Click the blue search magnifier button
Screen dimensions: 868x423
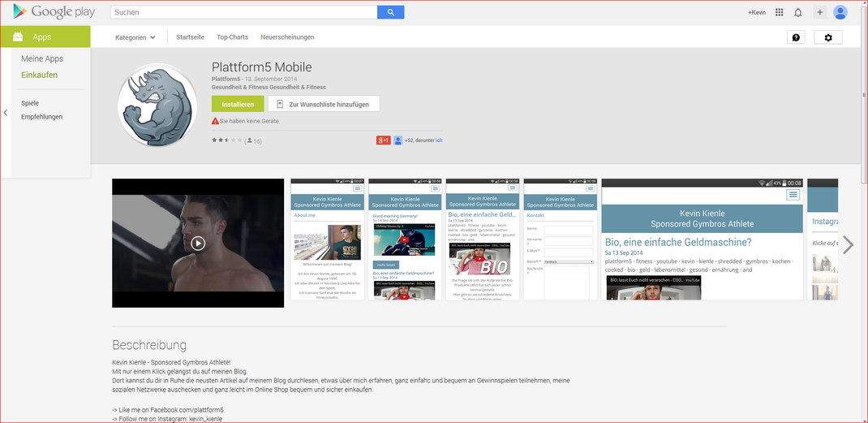tap(390, 12)
